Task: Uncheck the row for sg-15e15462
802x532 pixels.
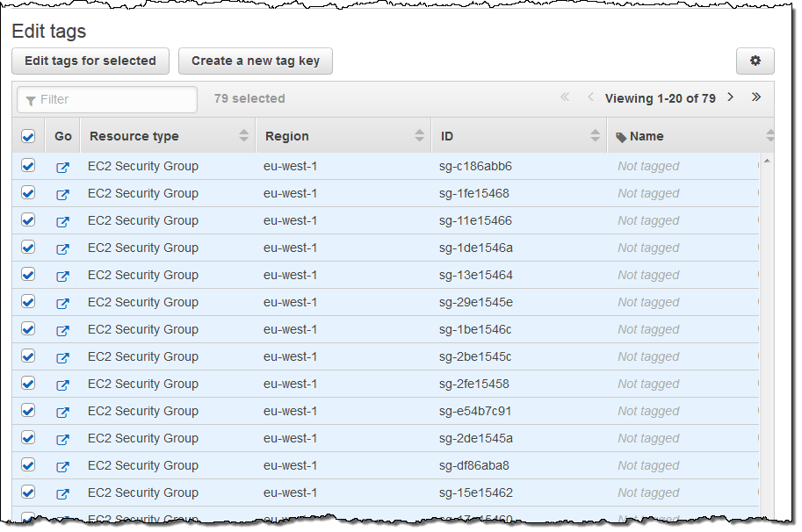Action: [x=28, y=492]
